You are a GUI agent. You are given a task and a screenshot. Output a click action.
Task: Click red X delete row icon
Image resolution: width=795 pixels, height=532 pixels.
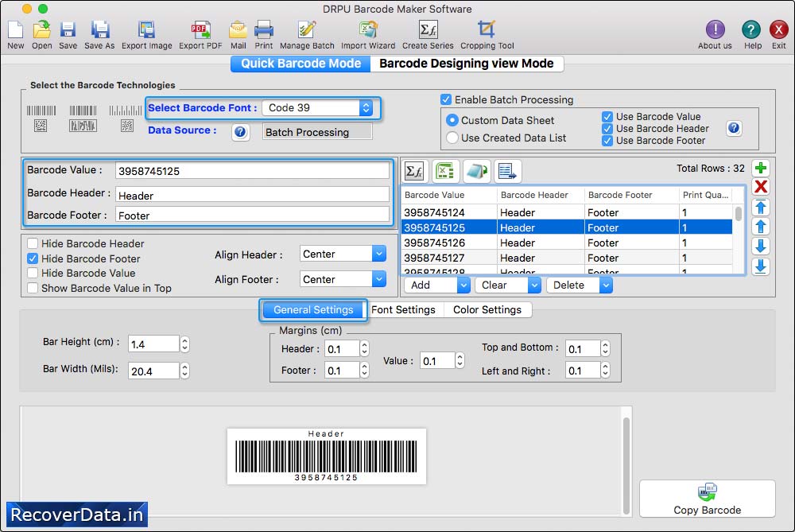click(761, 187)
